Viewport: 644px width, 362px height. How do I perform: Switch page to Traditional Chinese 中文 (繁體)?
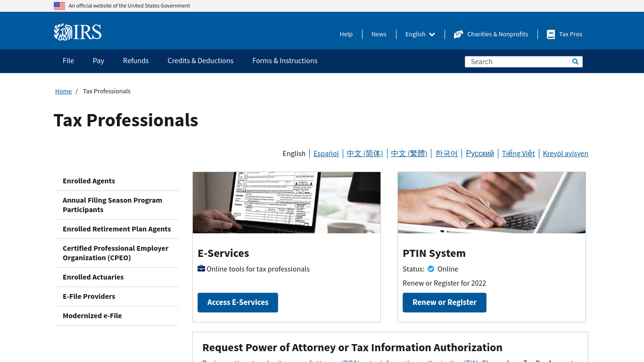coord(409,154)
